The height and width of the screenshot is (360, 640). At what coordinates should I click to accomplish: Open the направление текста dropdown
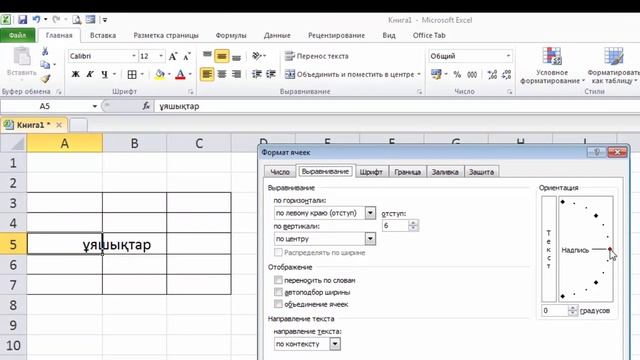[x=335, y=344]
